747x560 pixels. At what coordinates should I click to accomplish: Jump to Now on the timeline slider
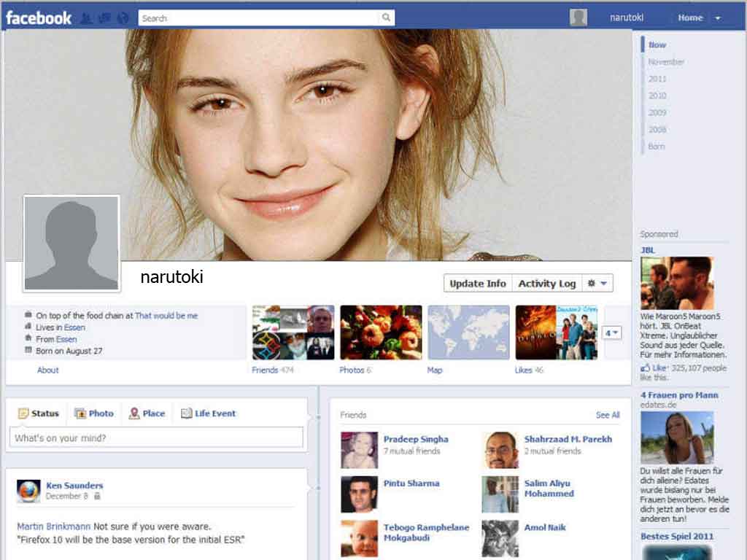coord(657,44)
